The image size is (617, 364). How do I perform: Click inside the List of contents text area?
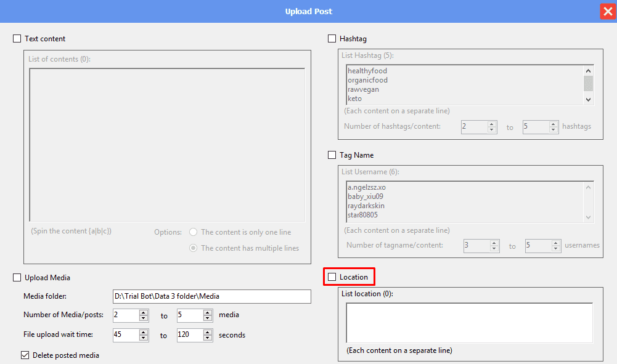(166, 145)
